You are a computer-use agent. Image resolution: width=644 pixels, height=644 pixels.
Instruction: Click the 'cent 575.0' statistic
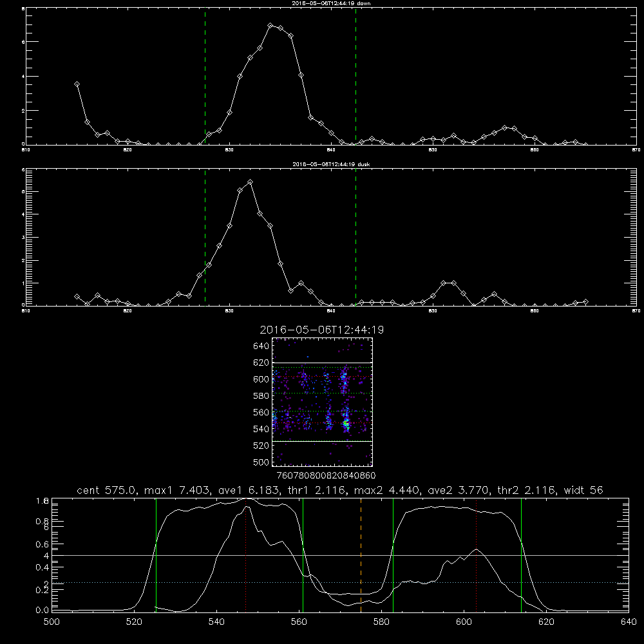[x=106, y=490]
